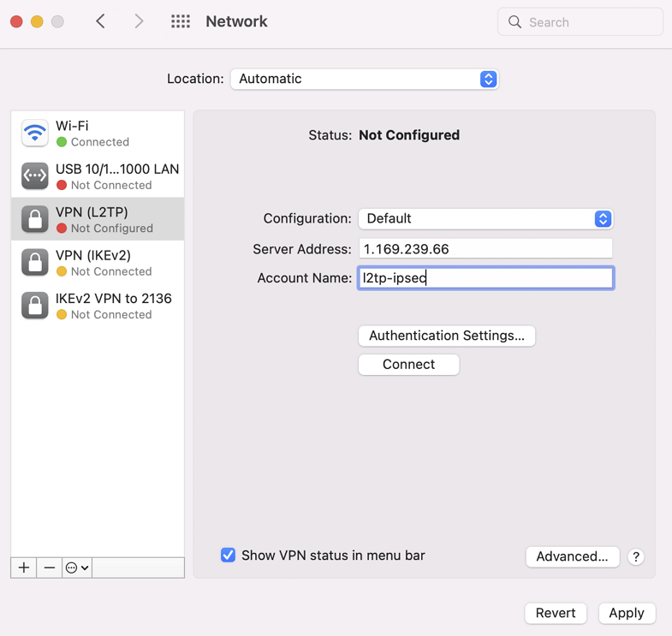Image resolution: width=672 pixels, height=636 pixels.
Task: Open the Location dropdown set to Automatic
Action: pyautogui.click(x=365, y=79)
